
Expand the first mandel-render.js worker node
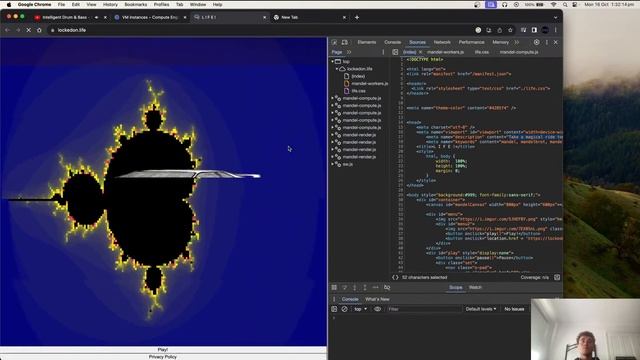333,135
